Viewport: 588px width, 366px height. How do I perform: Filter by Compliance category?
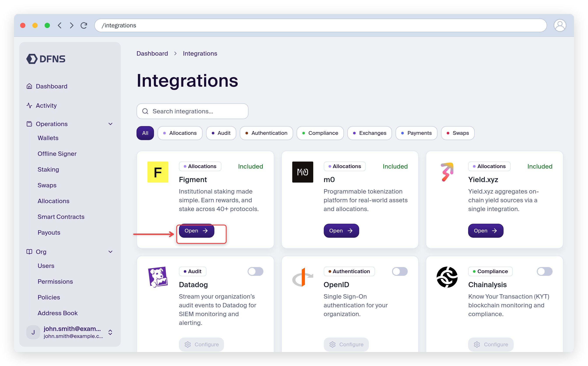pyautogui.click(x=320, y=133)
